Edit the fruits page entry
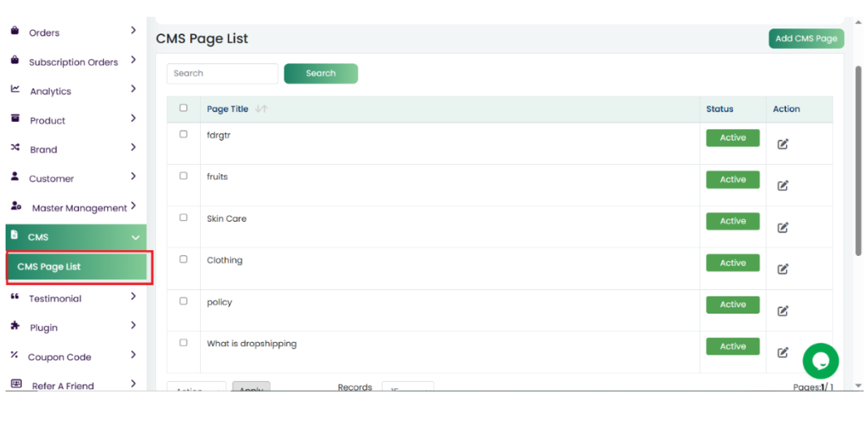This screenshot has width=868, height=425. coord(783,185)
